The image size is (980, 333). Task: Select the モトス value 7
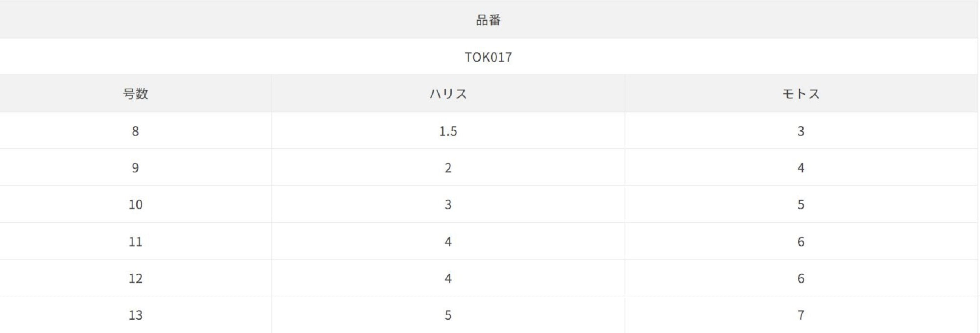[801, 315]
